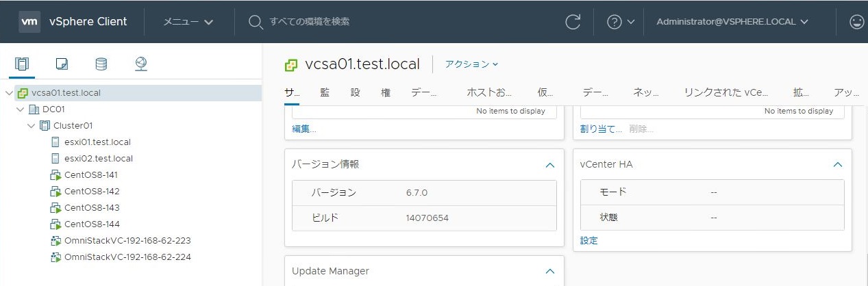868x286 pixels.
Task: Collapse the DC01 datacenter node
Action: (20, 109)
